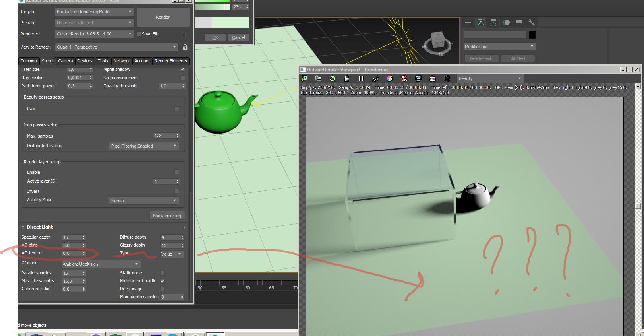Switch to the Tools tab
The image size is (644, 336).
(x=103, y=61)
